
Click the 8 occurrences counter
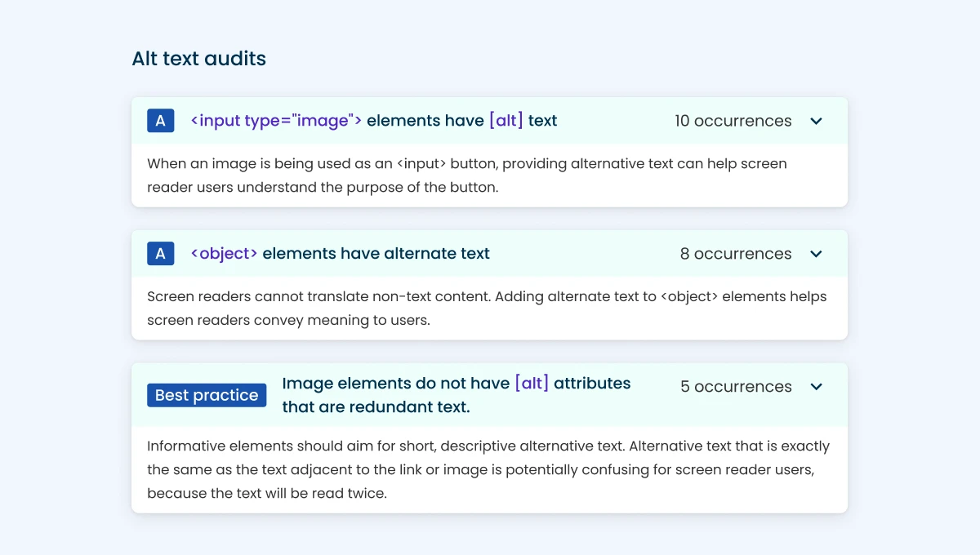(x=735, y=253)
